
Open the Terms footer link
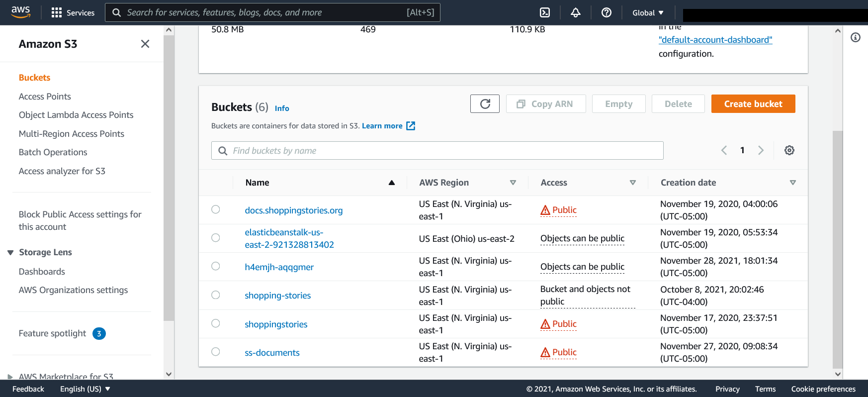click(x=765, y=389)
